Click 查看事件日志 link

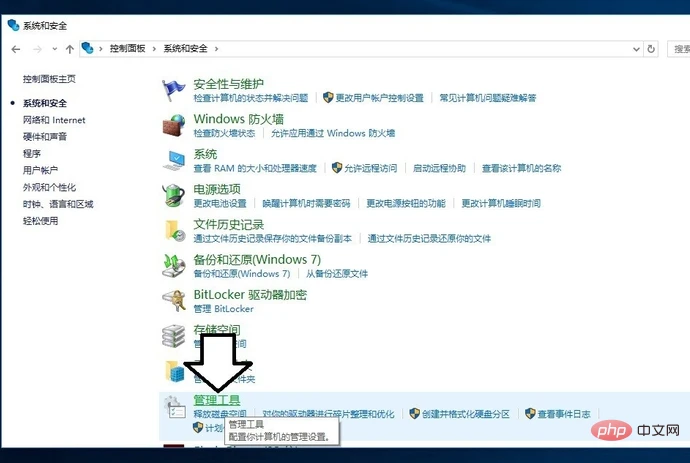(564, 414)
